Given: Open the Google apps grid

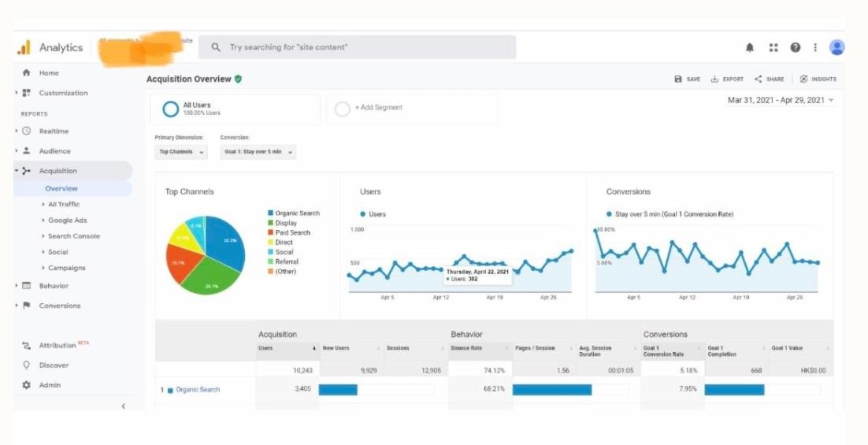Looking at the screenshot, I should [x=773, y=47].
